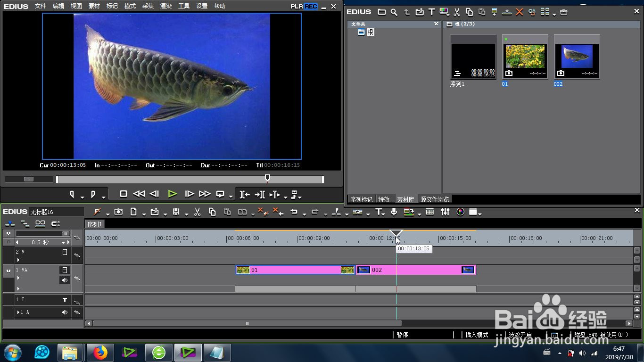Toggle the 2 V track video mute icon
The width and height of the screenshot is (644, 362).
point(65,252)
